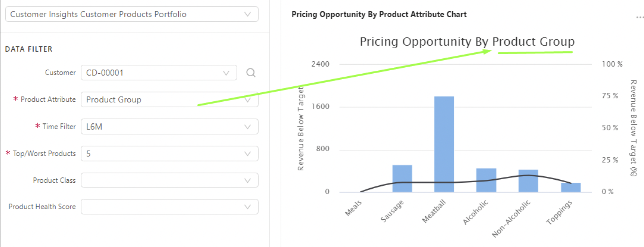
Task: Open the Product Health Score dropdown
Action: pos(169,207)
